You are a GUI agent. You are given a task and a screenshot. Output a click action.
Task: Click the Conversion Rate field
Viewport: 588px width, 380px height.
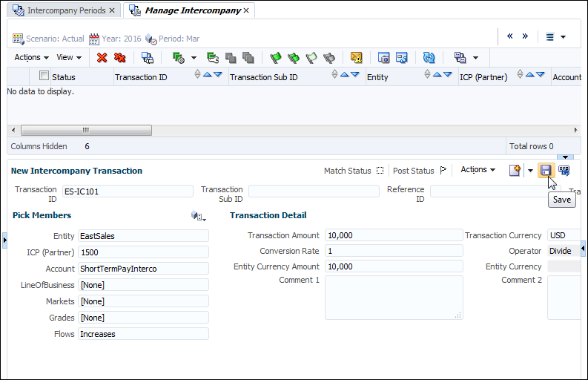coord(394,251)
